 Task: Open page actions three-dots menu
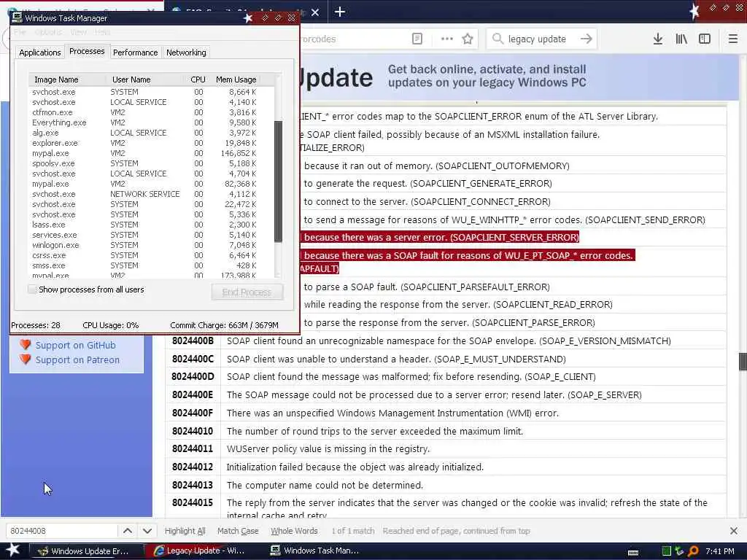click(x=447, y=39)
